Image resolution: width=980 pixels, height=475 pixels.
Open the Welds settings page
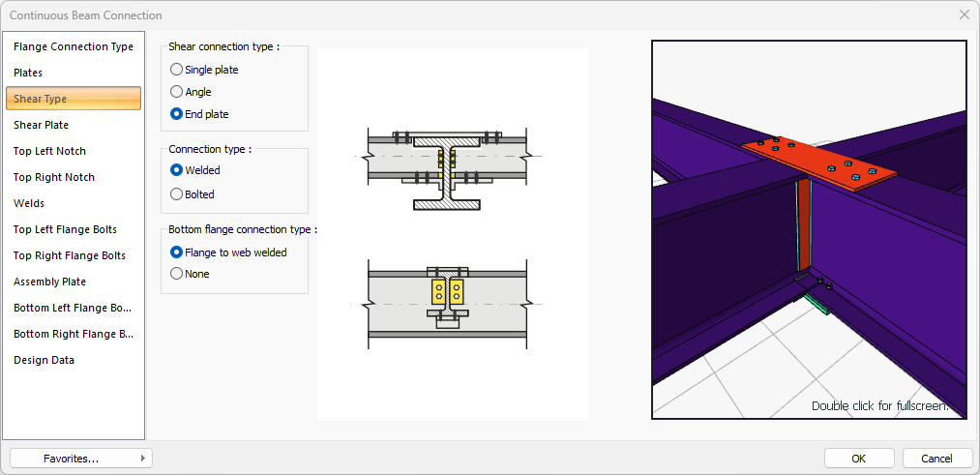click(x=29, y=203)
